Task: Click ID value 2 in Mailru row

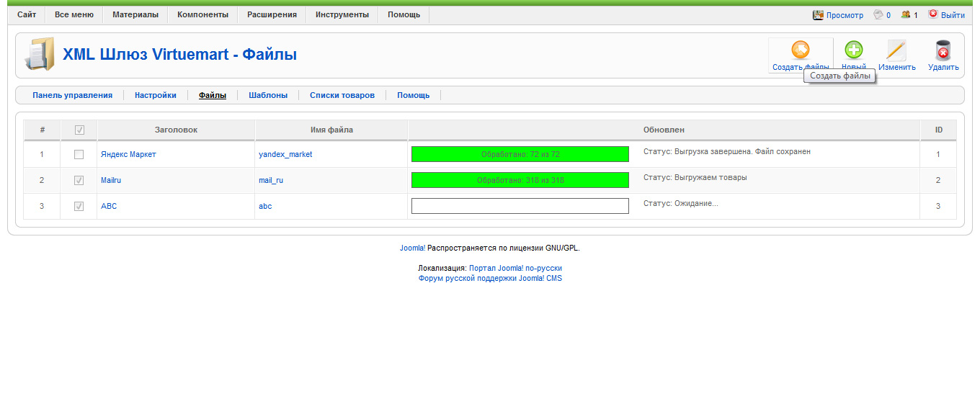Action: [938, 180]
